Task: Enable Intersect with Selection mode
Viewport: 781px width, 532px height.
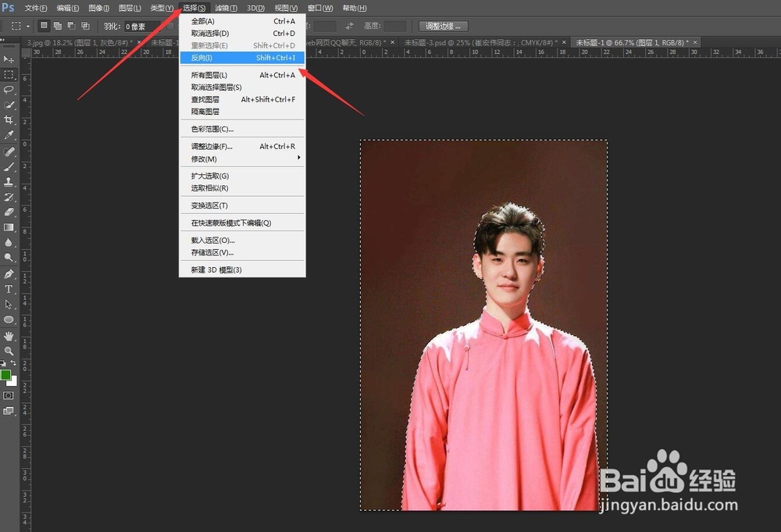Action: tap(86, 26)
